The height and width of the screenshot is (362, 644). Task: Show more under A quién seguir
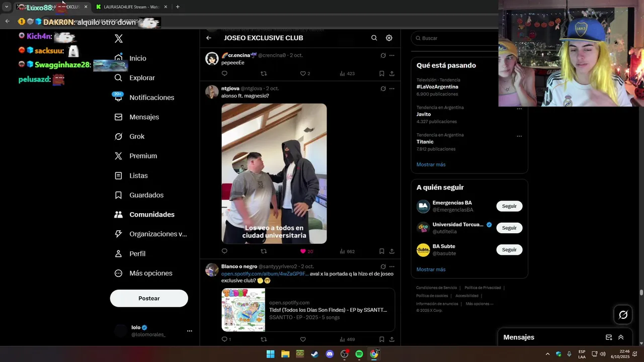click(431, 269)
